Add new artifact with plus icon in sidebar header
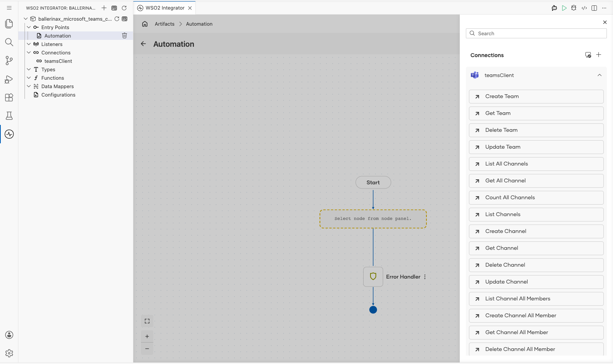This screenshot has height=364, width=613. point(104,8)
